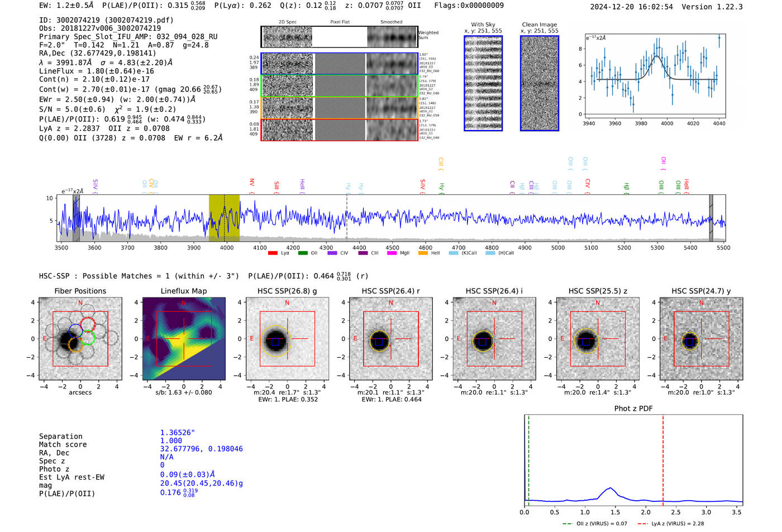
Task: Select the HSC SSP(24.7) y band image
Action: point(702,339)
